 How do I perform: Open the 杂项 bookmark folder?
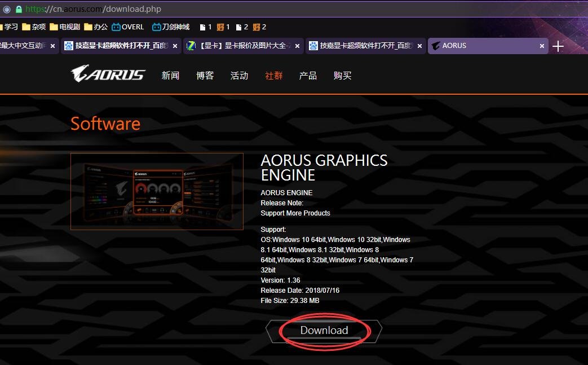pos(34,27)
